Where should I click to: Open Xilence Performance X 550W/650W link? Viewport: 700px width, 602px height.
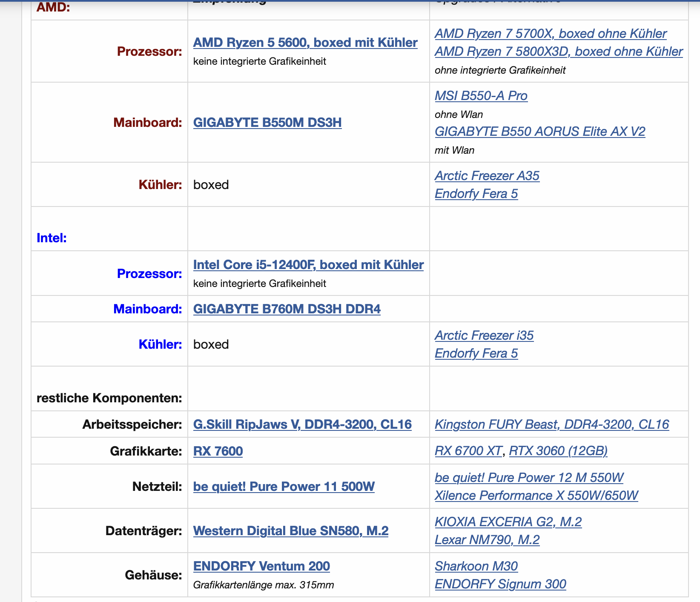point(536,496)
